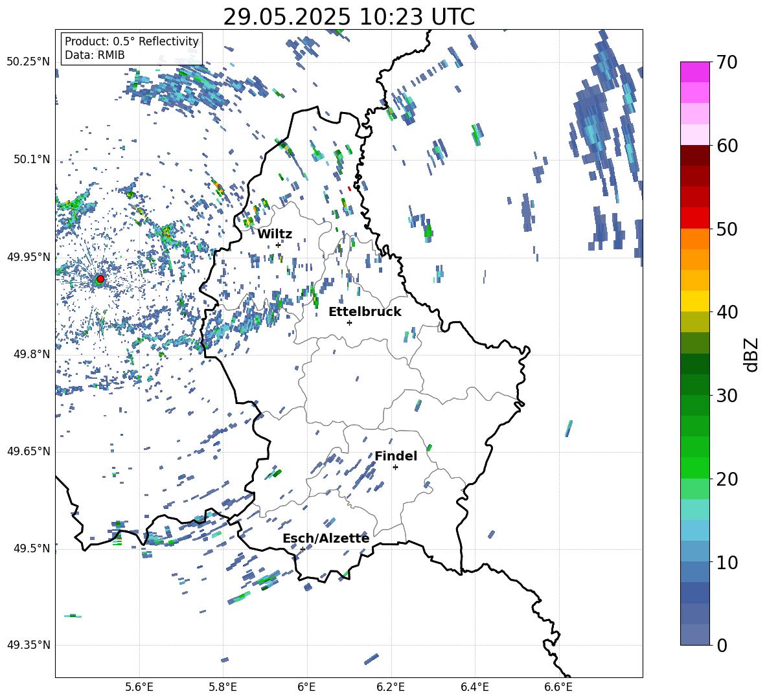Click the 5.6°E longitude label
This screenshot has width=767, height=700.
(x=139, y=687)
